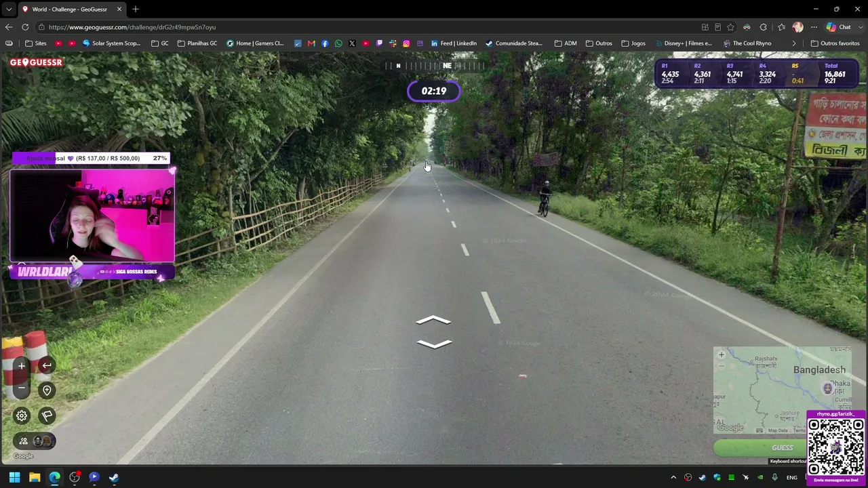Open the Planilhas GC bookmarks folder

coord(197,43)
